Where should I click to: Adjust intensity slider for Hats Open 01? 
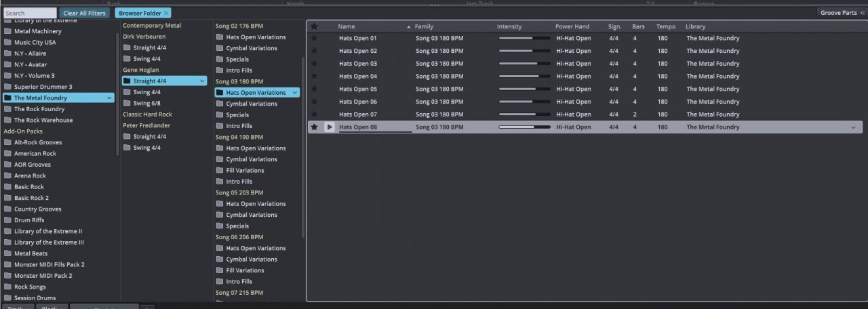point(524,38)
